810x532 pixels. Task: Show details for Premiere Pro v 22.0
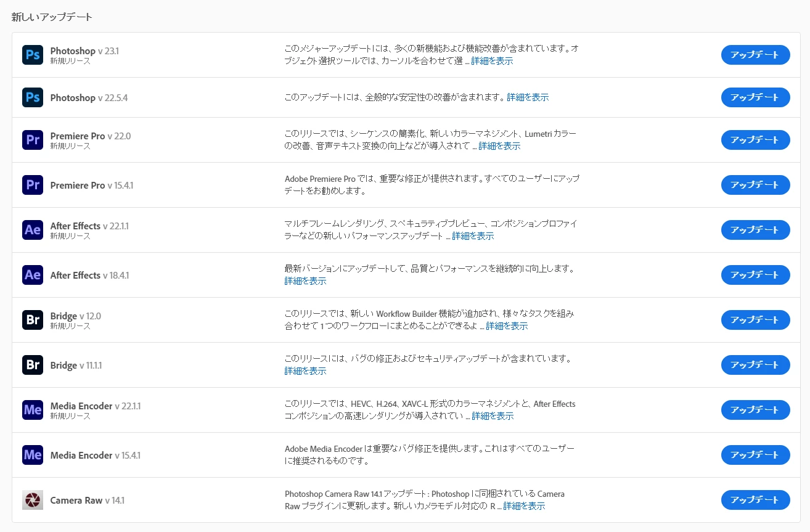coord(499,146)
